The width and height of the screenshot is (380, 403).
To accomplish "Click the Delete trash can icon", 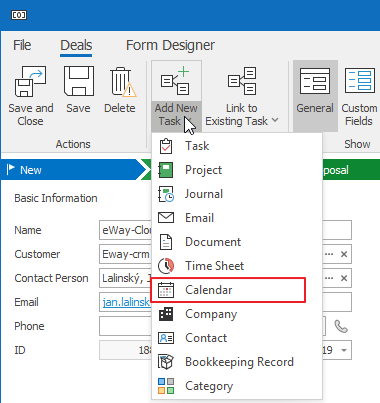I will click(x=123, y=82).
